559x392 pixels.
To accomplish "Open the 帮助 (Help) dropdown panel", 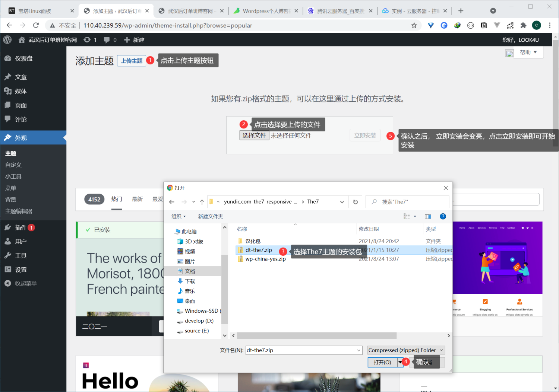I will point(528,52).
